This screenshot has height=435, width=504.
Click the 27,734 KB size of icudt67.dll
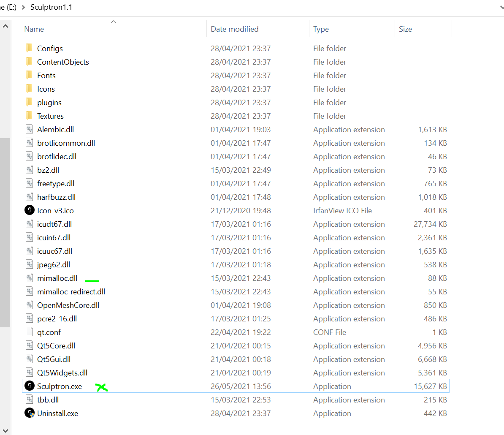click(430, 224)
